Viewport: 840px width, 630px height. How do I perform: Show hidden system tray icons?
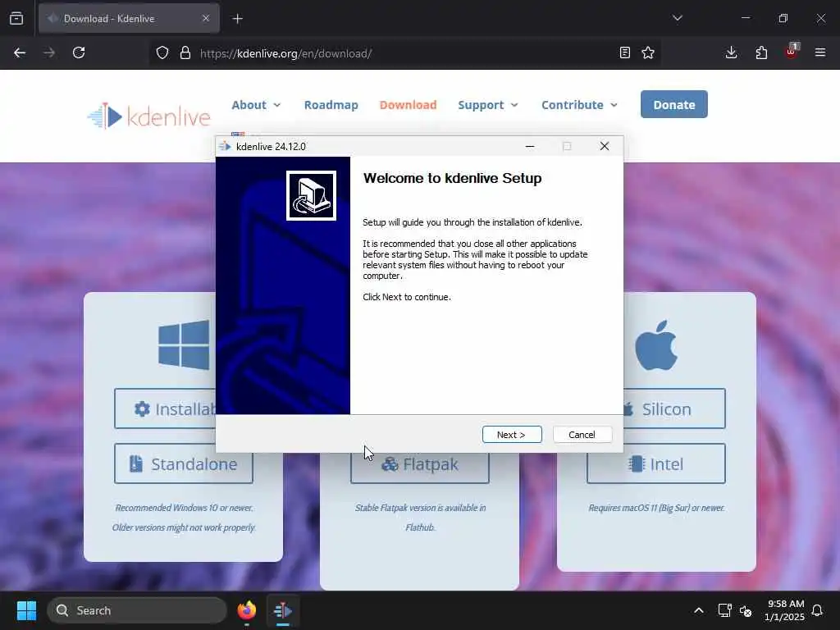pos(699,610)
